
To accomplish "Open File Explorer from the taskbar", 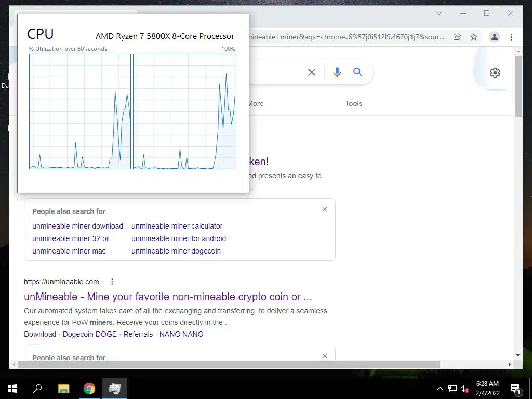I will pos(64,389).
